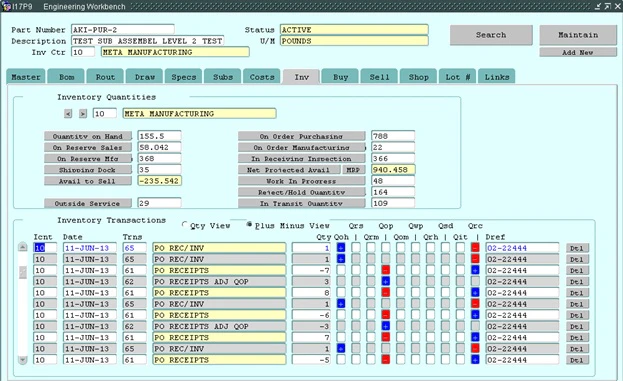Click blue plus Qrc indicator in Qty -5 row

tap(475, 360)
